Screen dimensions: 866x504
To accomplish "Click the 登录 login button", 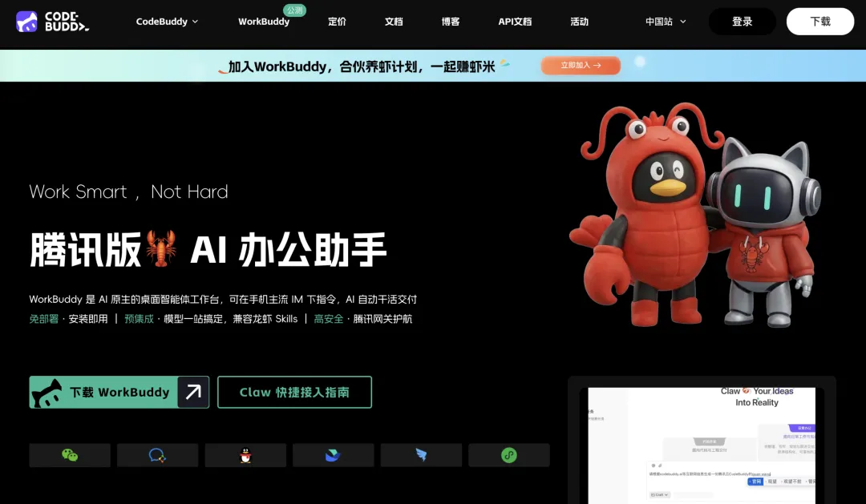I will pyautogui.click(x=743, y=22).
